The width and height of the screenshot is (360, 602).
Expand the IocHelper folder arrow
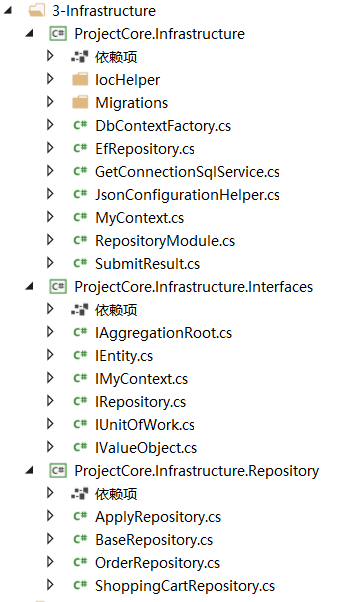point(50,79)
